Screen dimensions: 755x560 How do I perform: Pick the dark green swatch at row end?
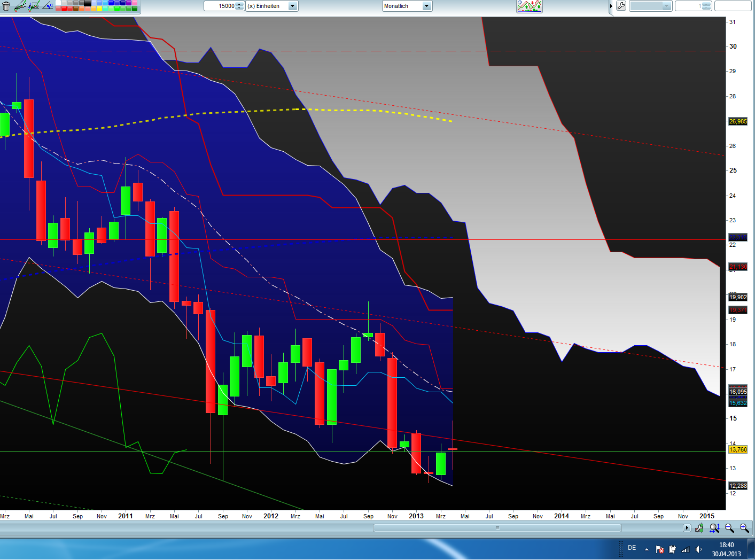click(x=135, y=9)
